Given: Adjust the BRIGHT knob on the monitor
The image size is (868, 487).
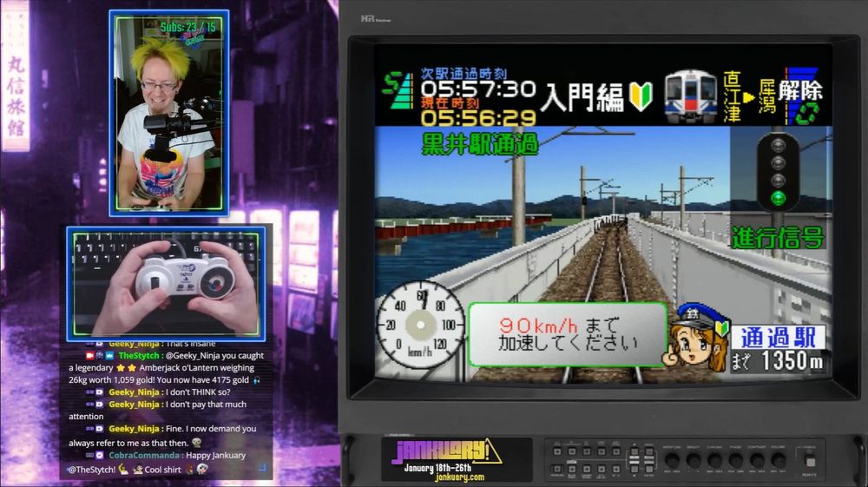Looking at the screenshot, I should 693,460.
